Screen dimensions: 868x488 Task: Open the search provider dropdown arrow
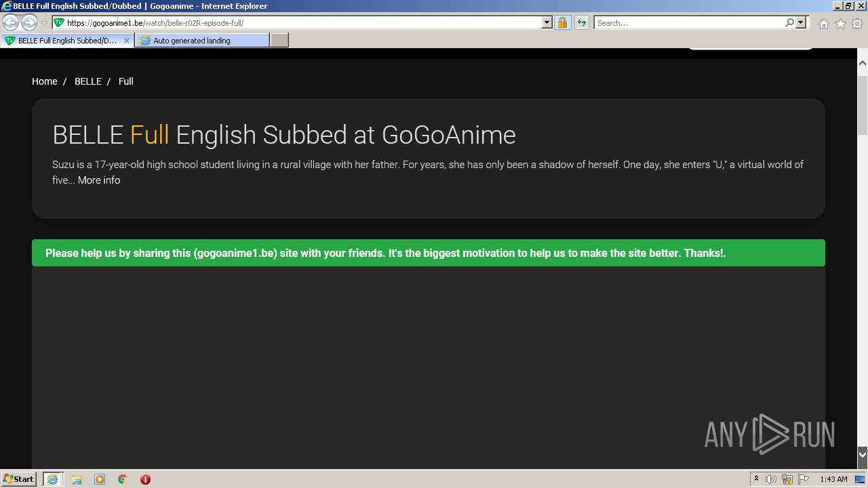pos(801,22)
